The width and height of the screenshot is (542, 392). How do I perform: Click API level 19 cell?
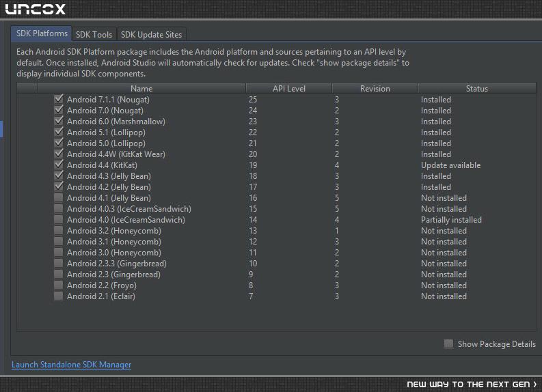point(253,165)
